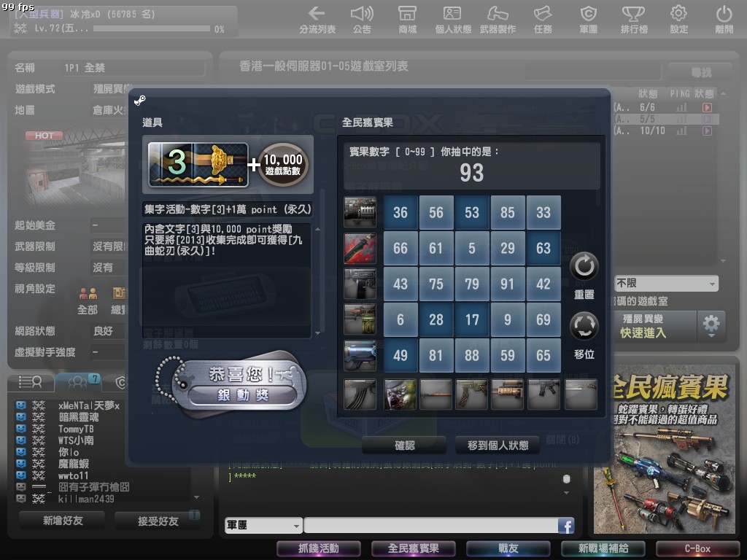Click gear icon next to 快速進入
747x560 pixels.
(711, 326)
